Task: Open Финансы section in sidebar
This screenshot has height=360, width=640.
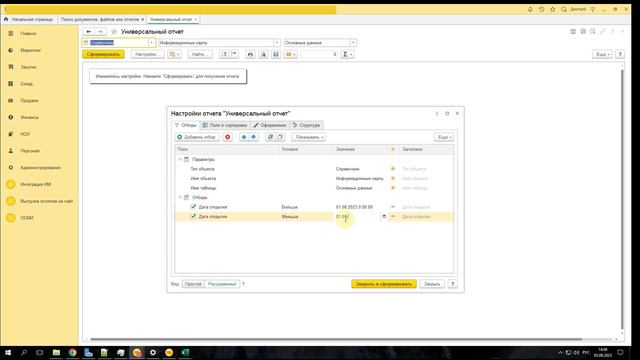Action: (x=29, y=117)
